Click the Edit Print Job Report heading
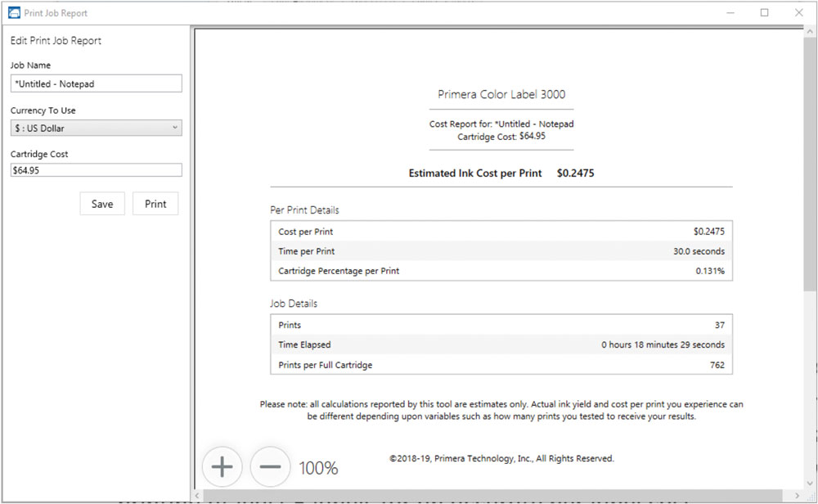 pyautogui.click(x=56, y=41)
